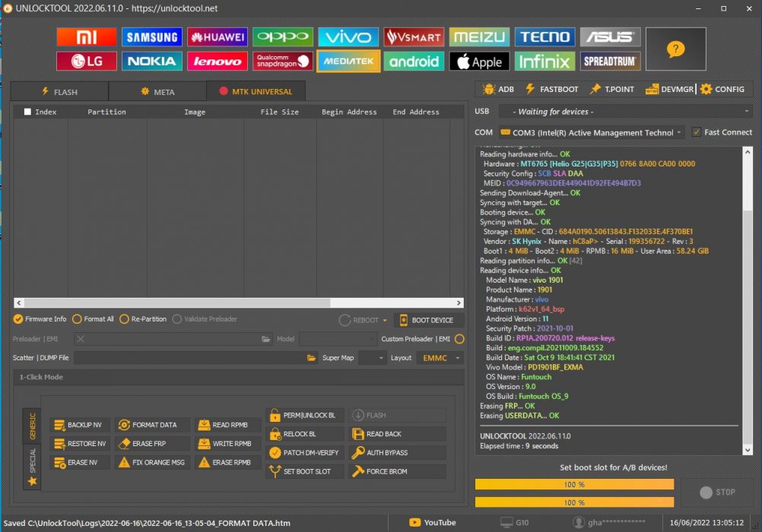Image resolution: width=762 pixels, height=532 pixels.
Task: Select the Qualcomm Snapdragon logo
Action: [x=283, y=62]
